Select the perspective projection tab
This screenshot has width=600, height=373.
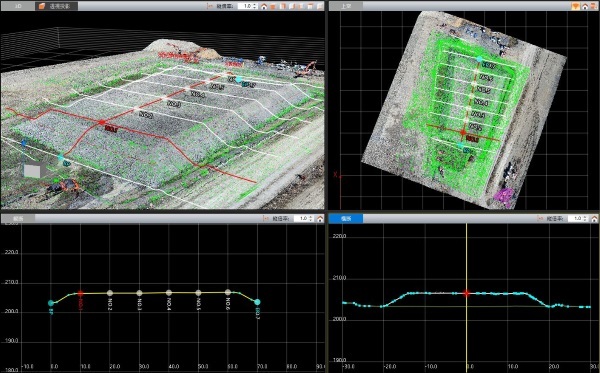(57, 6)
